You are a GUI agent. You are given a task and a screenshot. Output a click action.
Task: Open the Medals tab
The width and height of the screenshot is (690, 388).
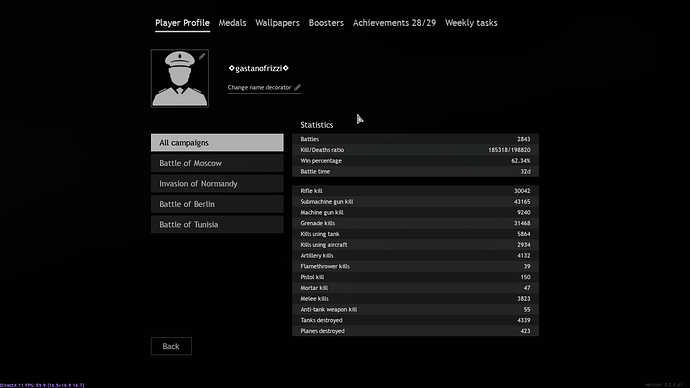pos(232,23)
